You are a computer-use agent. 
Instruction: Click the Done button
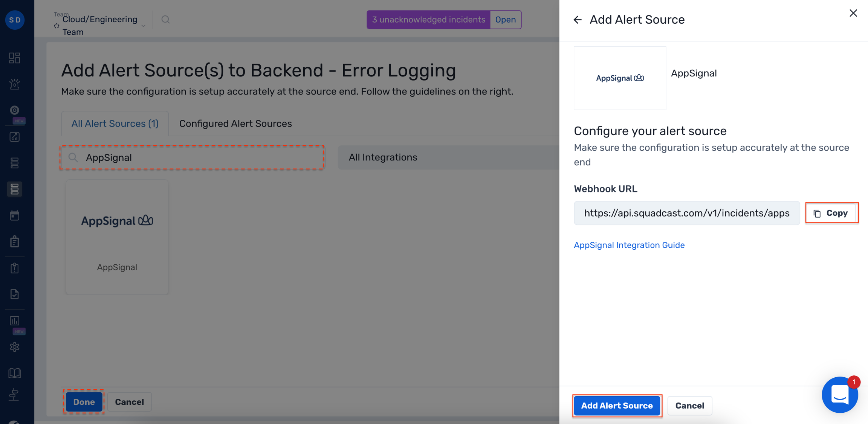click(x=84, y=402)
